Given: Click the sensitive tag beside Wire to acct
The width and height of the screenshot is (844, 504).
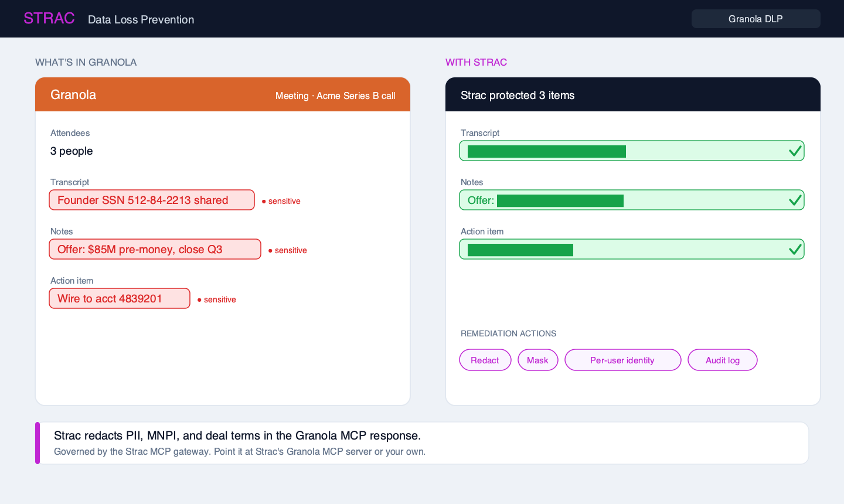Looking at the screenshot, I should coord(217,299).
